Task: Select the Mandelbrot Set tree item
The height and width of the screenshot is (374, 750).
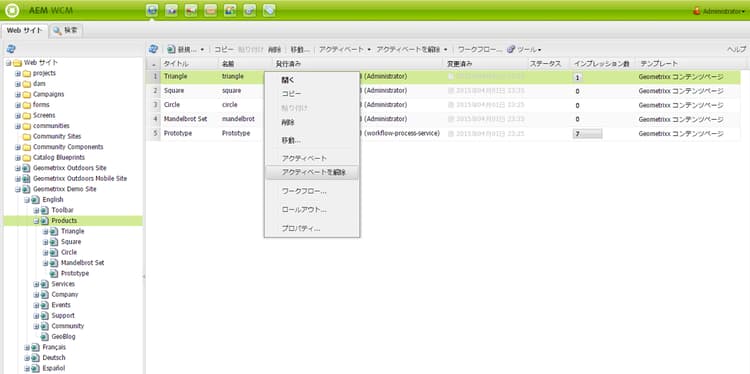Action: [x=82, y=263]
